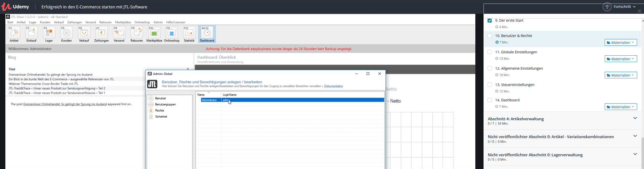Expand Abschnitt 4: Artikelverwaltung section
Image resolution: width=644 pixels, height=169 pixels.
[635, 118]
